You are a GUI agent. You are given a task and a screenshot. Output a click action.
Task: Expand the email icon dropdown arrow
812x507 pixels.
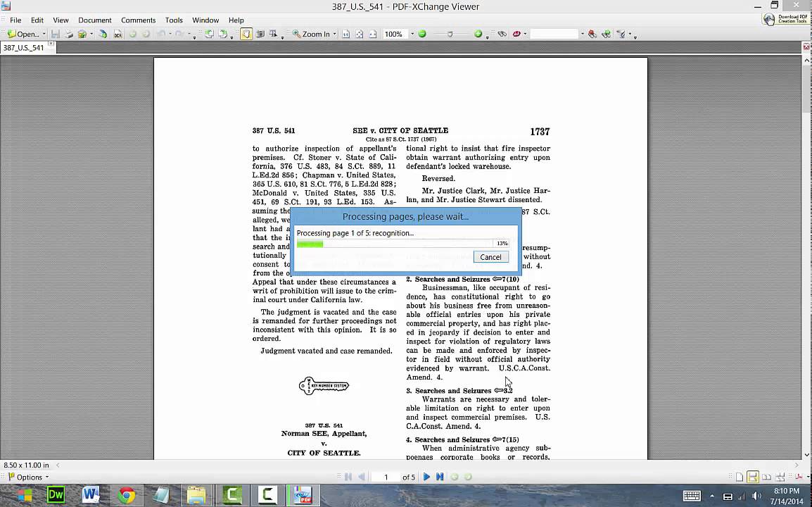coord(91,34)
